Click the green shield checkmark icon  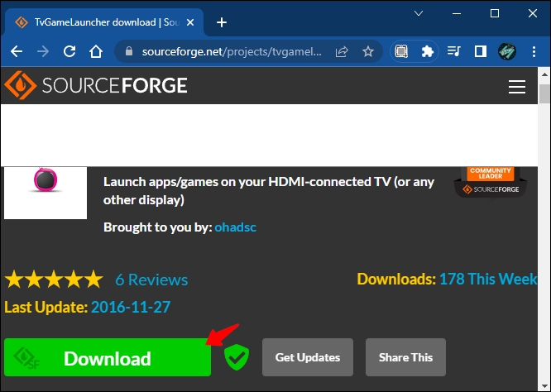coord(237,357)
